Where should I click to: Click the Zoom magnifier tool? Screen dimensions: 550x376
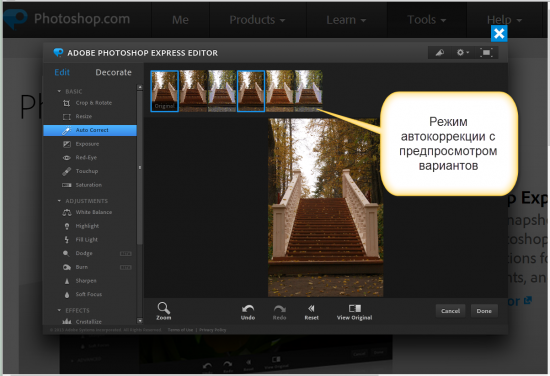(163, 311)
